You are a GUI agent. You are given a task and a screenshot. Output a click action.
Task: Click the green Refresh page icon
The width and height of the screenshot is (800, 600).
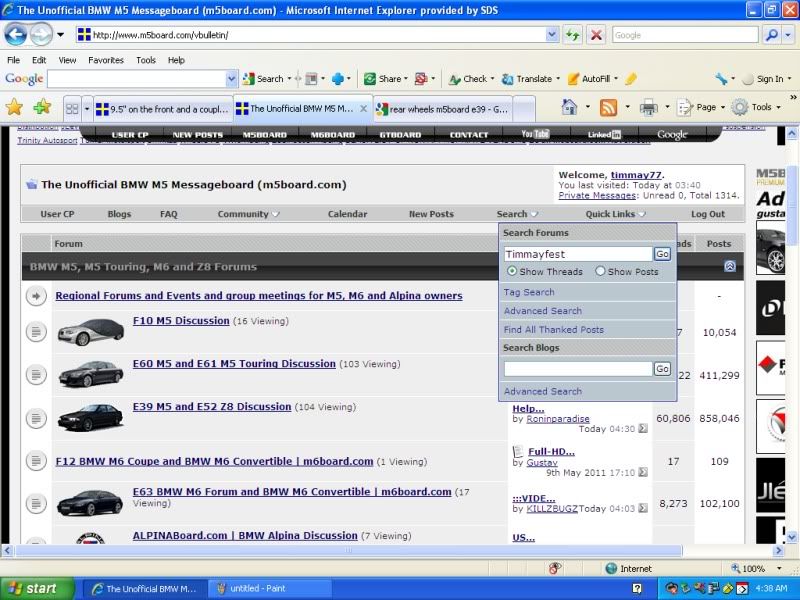pyautogui.click(x=572, y=35)
